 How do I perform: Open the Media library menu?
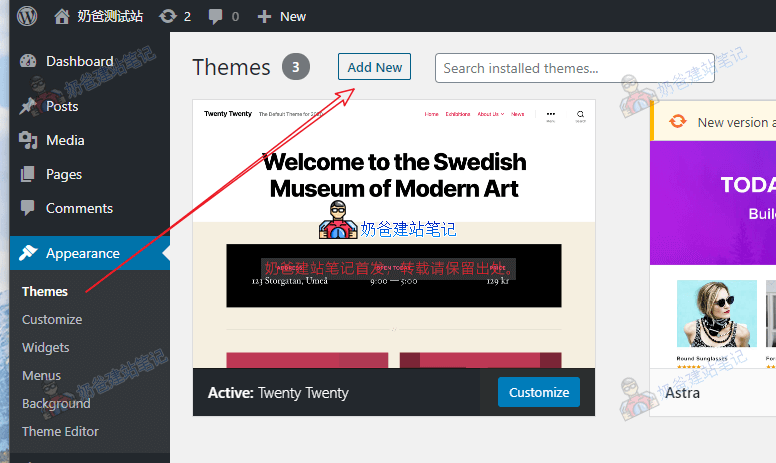[x=65, y=140]
